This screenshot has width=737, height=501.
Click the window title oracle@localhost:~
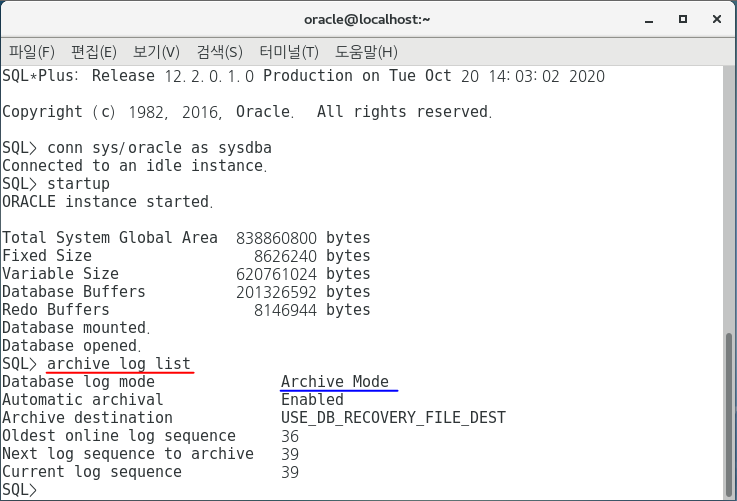point(367,19)
